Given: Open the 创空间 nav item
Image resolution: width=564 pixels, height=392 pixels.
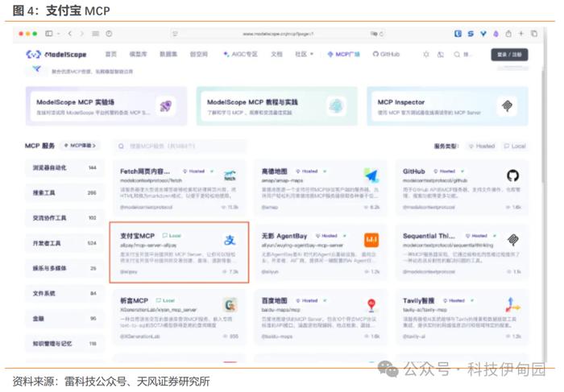Looking at the screenshot, I should [198, 54].
